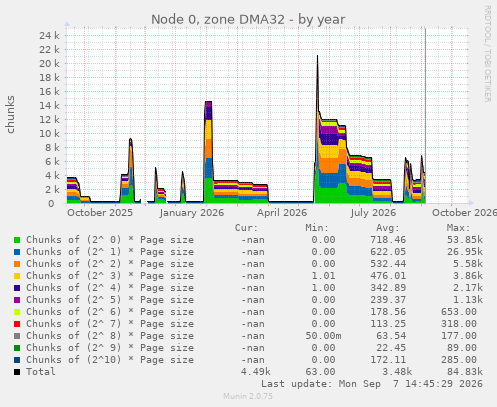
Task: Click the 'Cur:' column header
Action: click(x=246, y=228)
